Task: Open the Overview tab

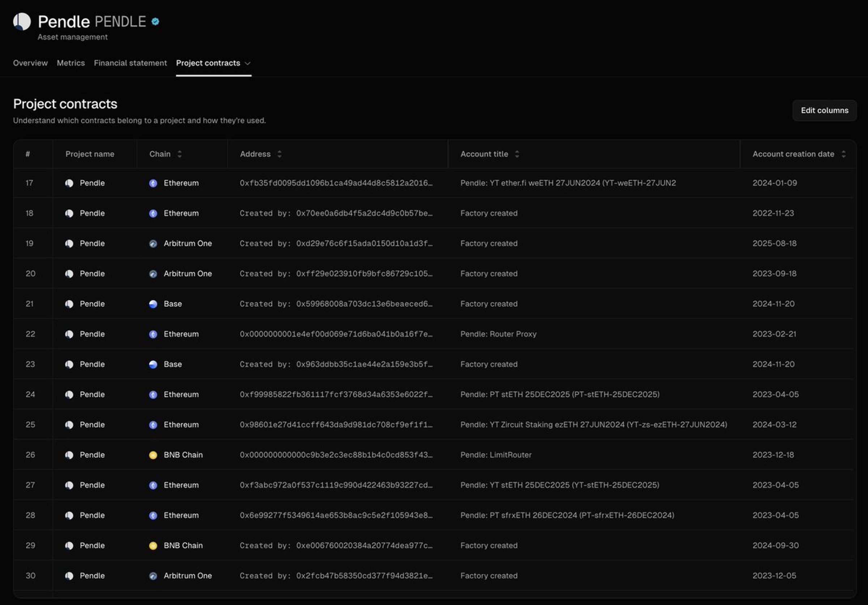Action: point(30,63)
